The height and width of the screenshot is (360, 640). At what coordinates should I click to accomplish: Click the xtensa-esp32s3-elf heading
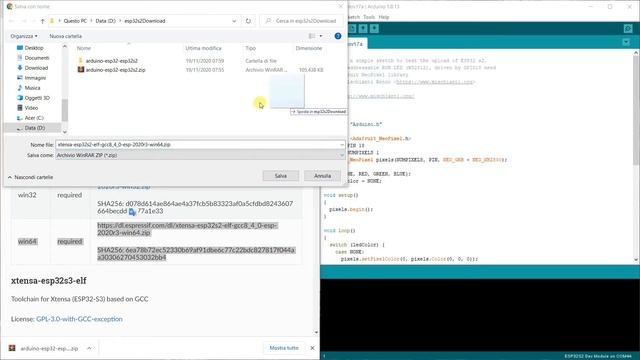coord(49,281)
